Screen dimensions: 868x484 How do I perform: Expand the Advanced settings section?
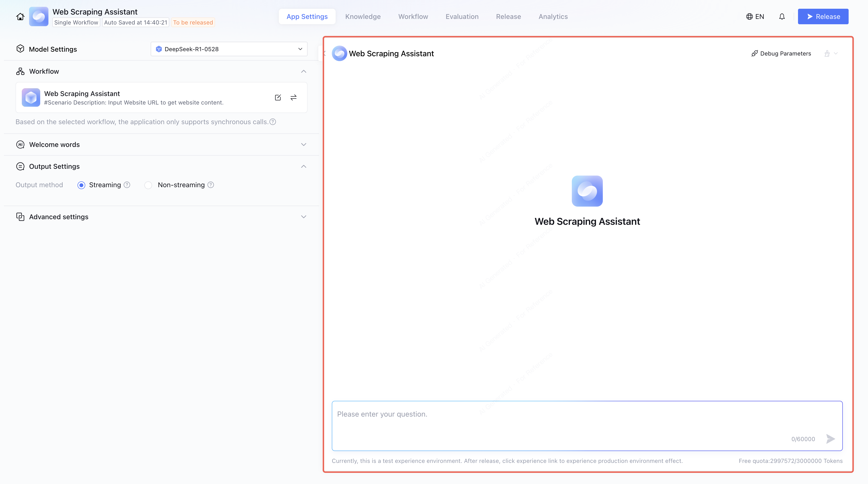coord(304,217)
